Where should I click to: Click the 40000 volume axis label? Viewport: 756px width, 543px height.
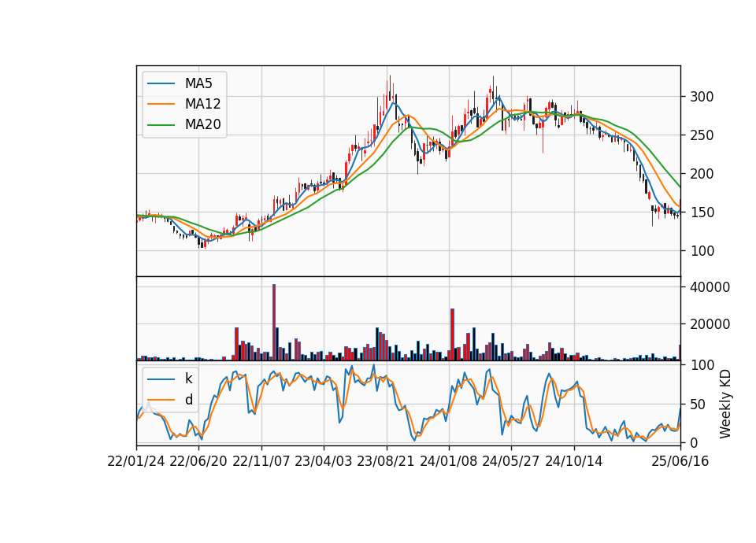click(x=710, y=287)
